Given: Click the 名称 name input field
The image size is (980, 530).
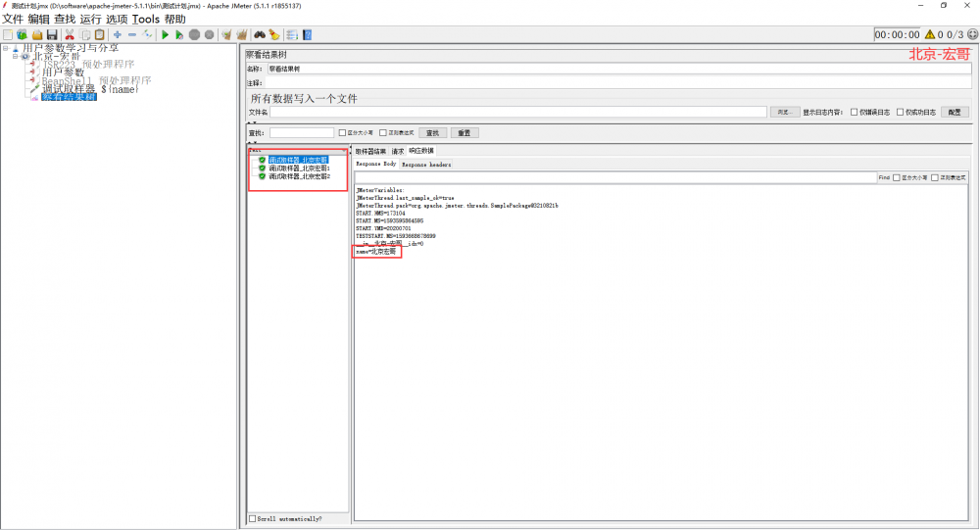Looking at the screenshot, I should click(618, 69).
